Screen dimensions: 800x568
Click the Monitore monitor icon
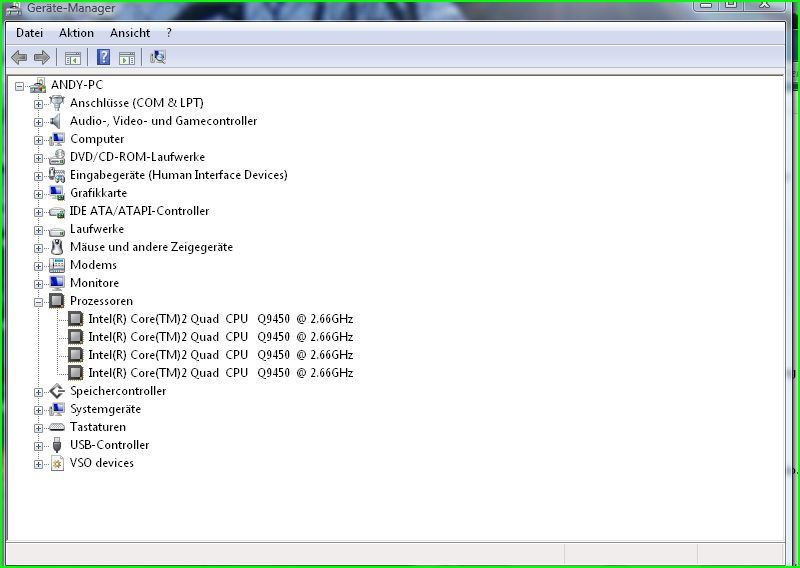(x=57, y=283)
